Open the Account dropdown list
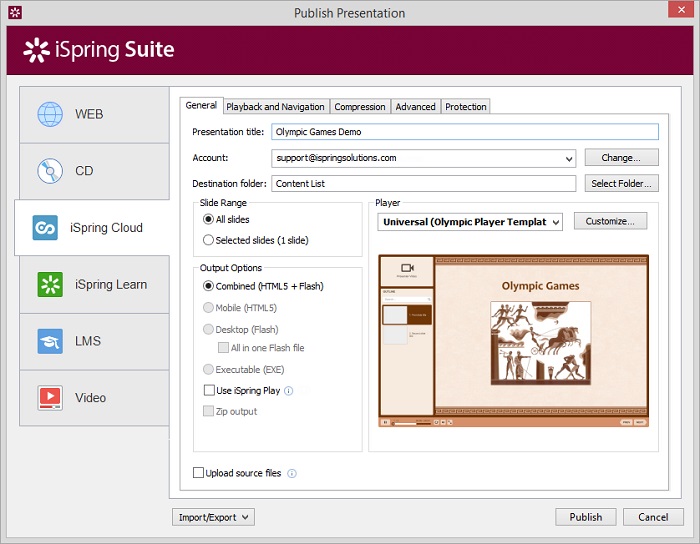Screen dimensions: 700x544 coord(569,158)
